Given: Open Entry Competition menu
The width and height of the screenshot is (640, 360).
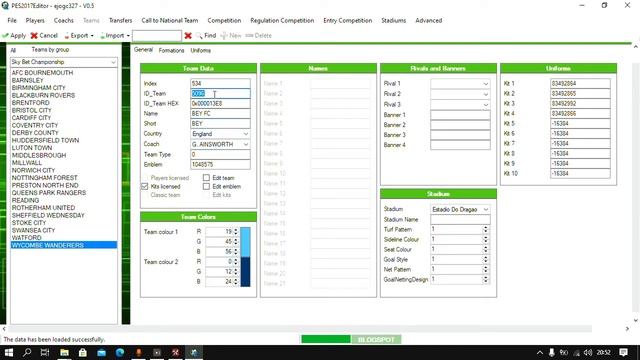Looking at the screenshot, I should (x=347, y=20).
